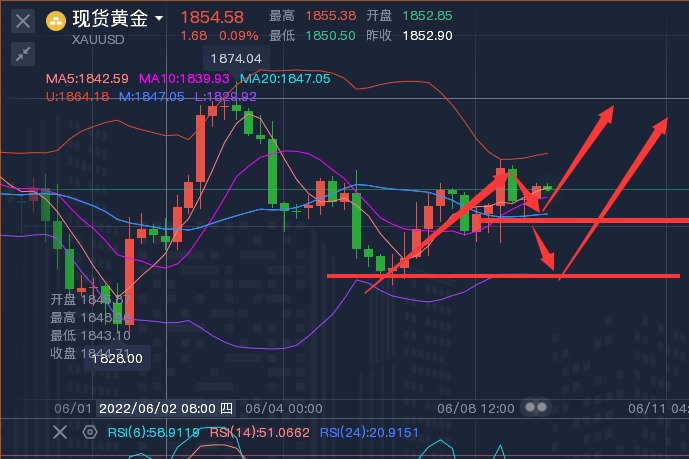Select the MA10 indicator label
The width and height of the screenshot is (689, 459).
(x=184, y=78)
